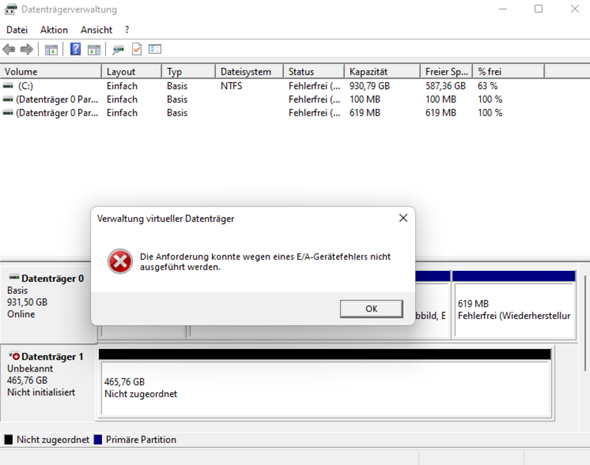Select the (C:) volume row
Screen dimensions: 590x465
point(253,86)
